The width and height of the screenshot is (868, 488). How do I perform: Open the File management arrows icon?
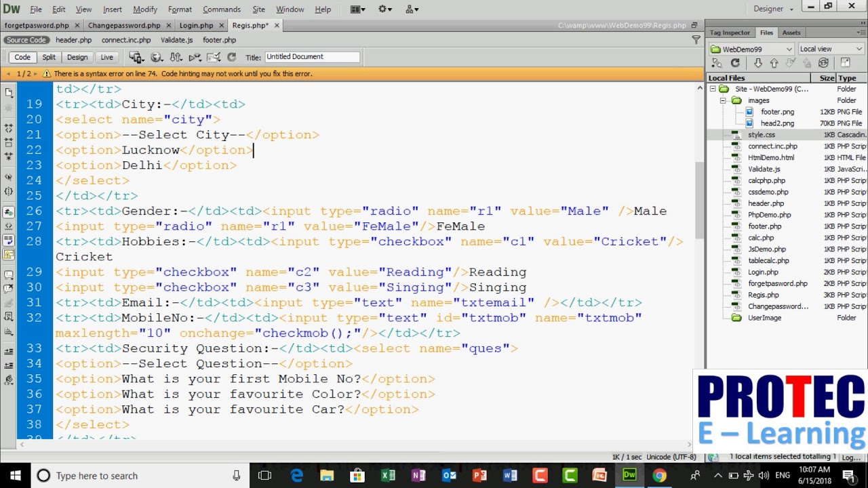click(x=176, y=58)
